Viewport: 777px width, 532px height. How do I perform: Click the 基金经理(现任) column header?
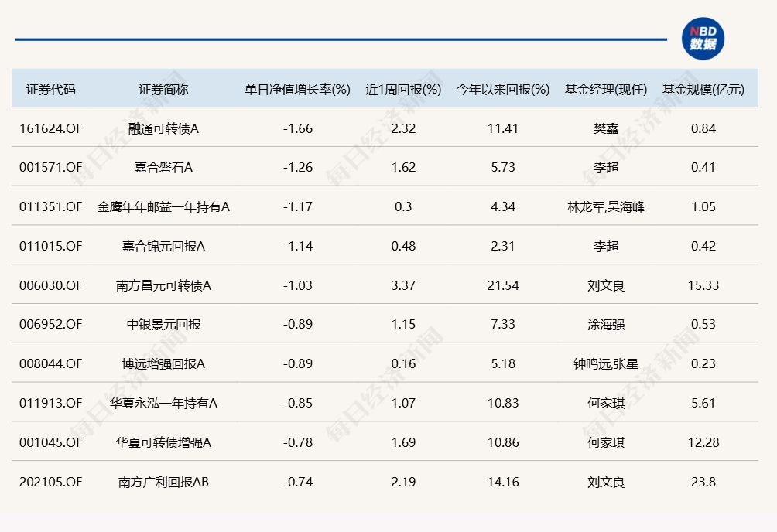(605, 89)
